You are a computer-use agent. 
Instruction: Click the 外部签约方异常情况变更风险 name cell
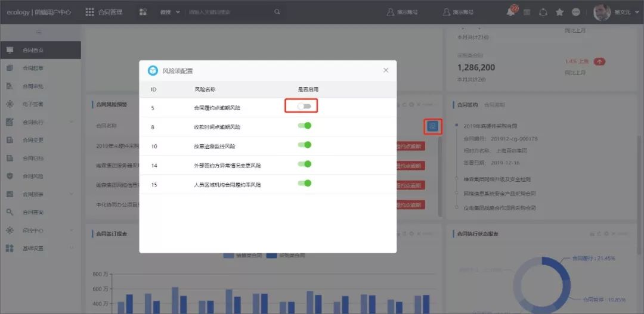pos(228,166)
